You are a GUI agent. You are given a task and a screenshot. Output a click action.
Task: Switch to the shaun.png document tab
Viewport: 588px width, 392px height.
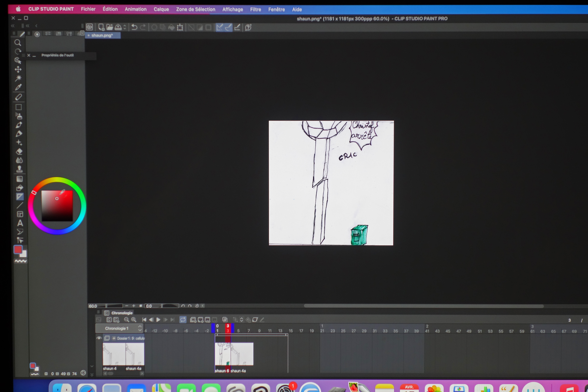click(x=103, y=35)
